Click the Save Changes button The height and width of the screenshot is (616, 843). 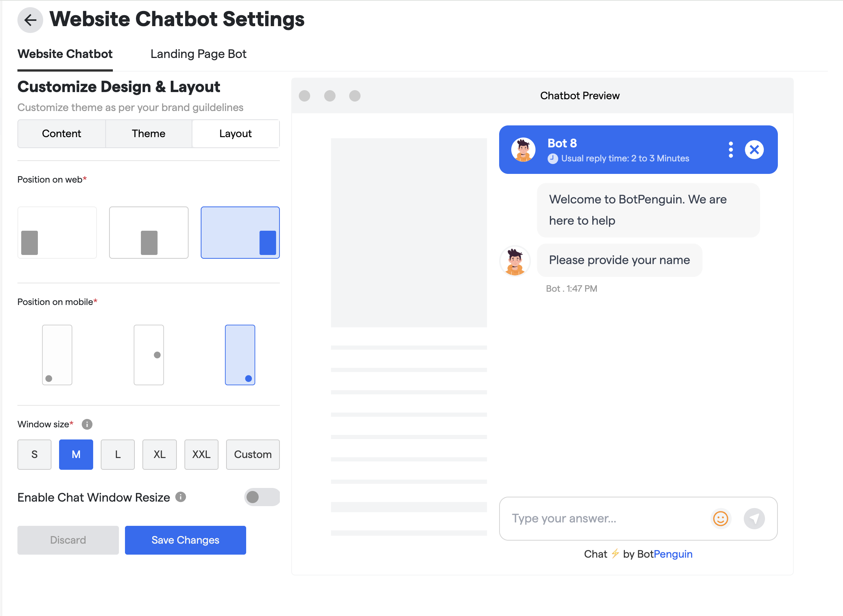pyautogui.click(x=185, y=540)
